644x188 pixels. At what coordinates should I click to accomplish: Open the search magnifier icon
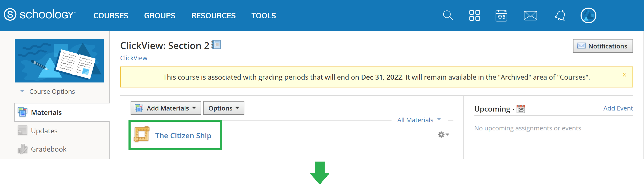pyautogui.click(x=448, y=15)
